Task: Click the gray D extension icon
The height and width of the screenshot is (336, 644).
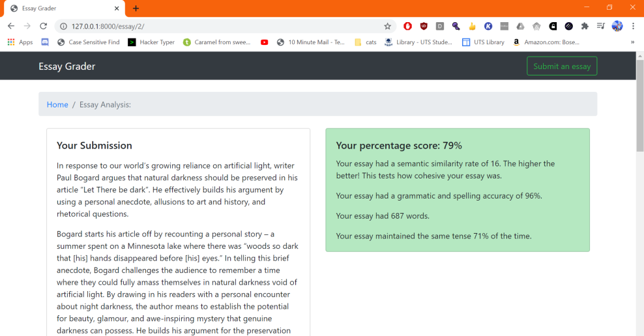Action: pyautogui.click(x=439, y=26)
